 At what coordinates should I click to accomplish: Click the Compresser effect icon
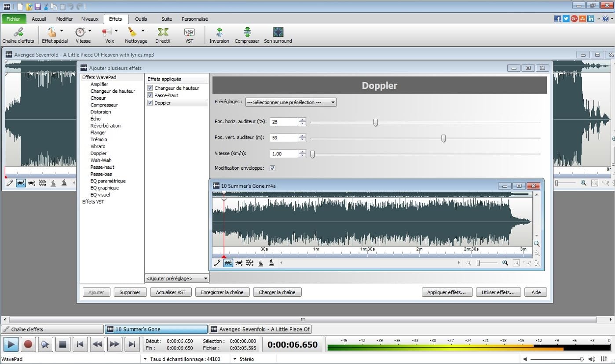247,35
